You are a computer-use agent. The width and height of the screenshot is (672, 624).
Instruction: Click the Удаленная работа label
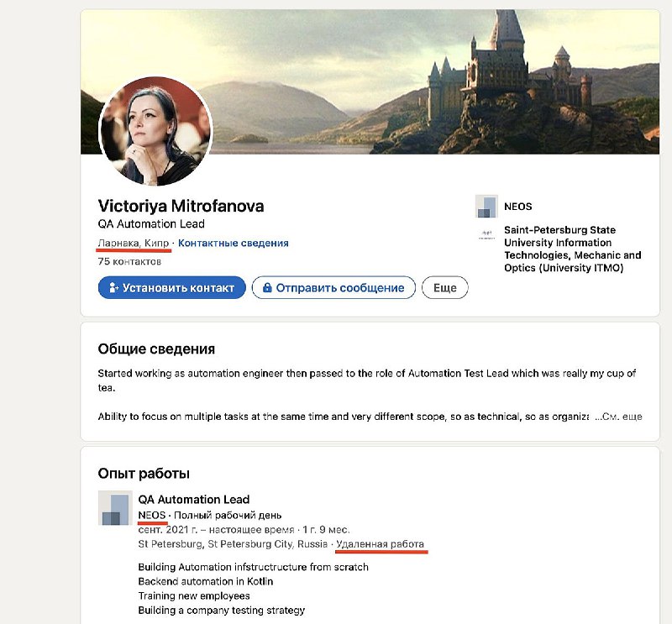point(381,544)
